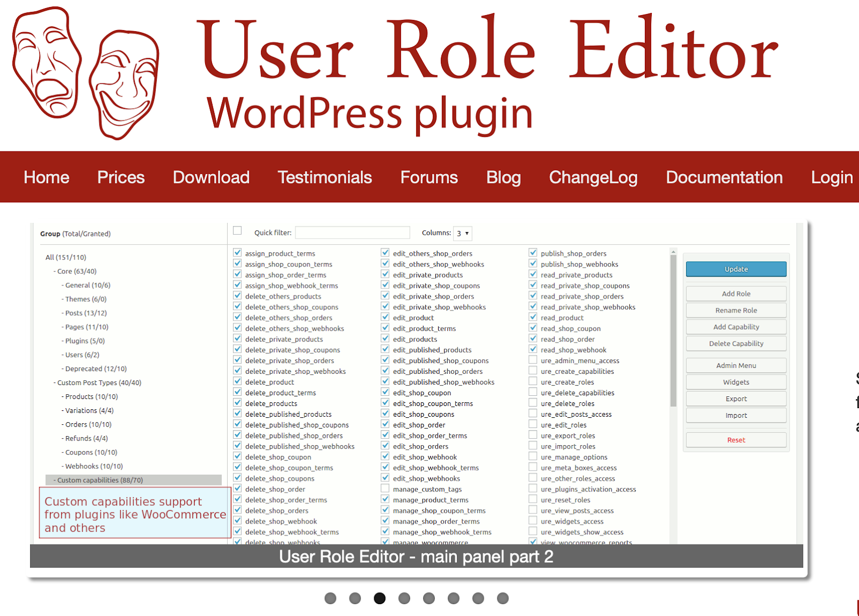
Task: Jump to the fifth carousel slide dot
Action: tap(429, 598)
